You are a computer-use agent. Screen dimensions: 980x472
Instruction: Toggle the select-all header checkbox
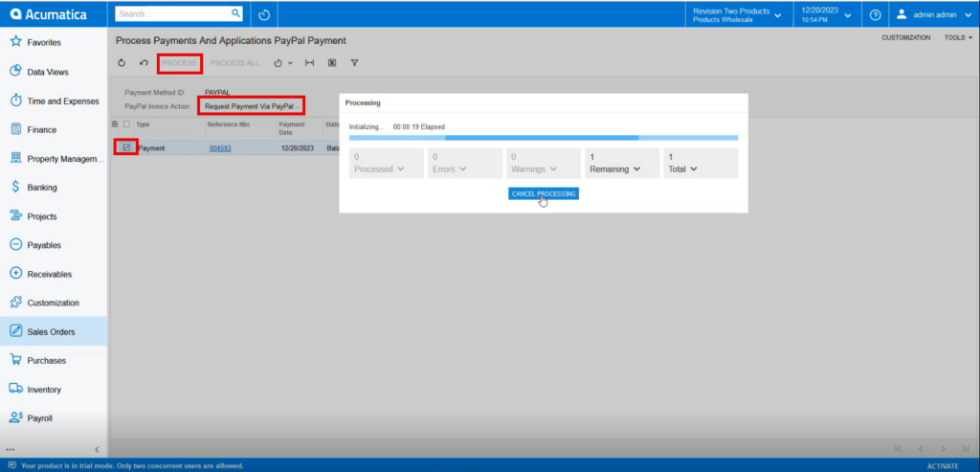pos(127,124)
